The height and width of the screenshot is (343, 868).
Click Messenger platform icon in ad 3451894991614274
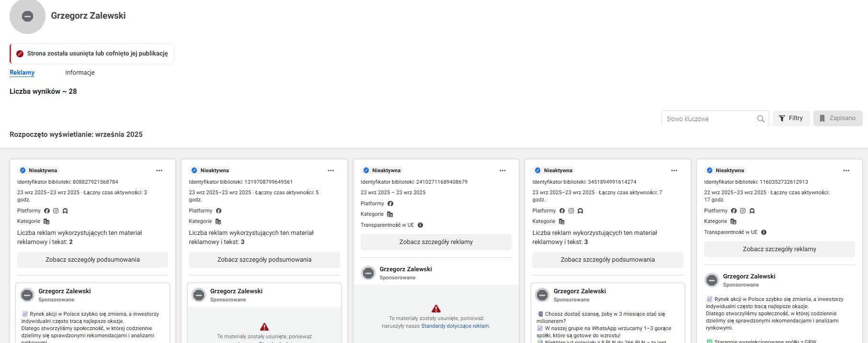tap(580, 210)
